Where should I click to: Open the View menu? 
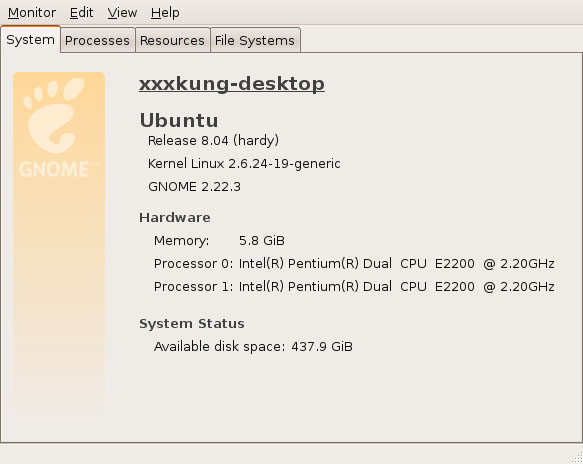click(122, 13)
